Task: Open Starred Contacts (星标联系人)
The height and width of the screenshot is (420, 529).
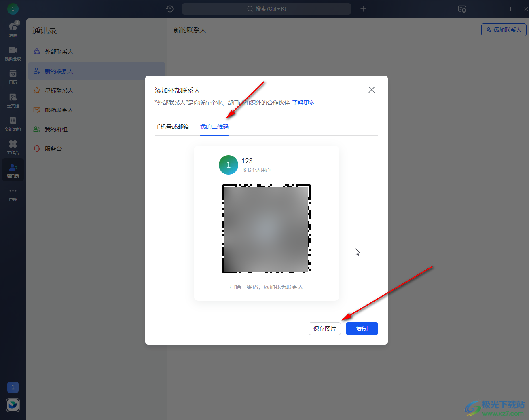Action: pyautogui.click(x=97, y=91)
